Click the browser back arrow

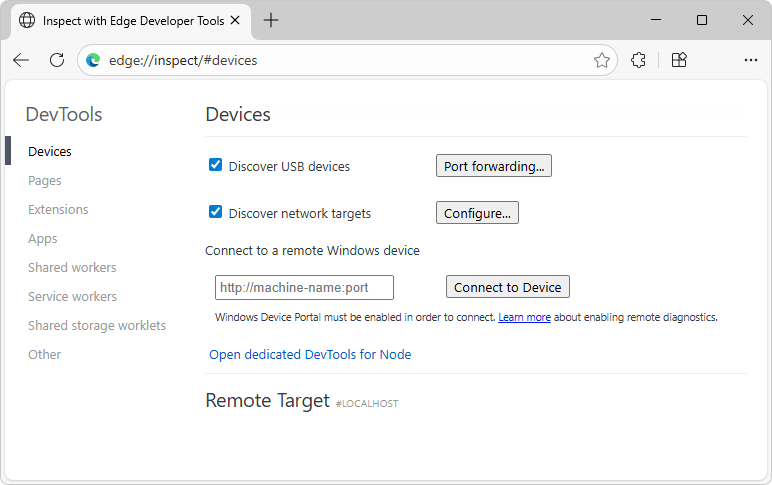21,60
